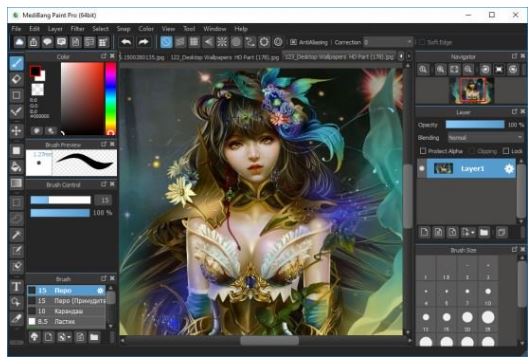This screenshot has height=364, width=531.
Task: Close the Color panel
Action: point(112,56)
